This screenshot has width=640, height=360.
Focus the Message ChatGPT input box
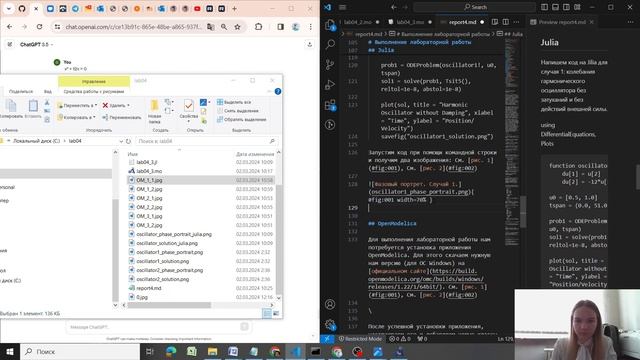[158, 327]
